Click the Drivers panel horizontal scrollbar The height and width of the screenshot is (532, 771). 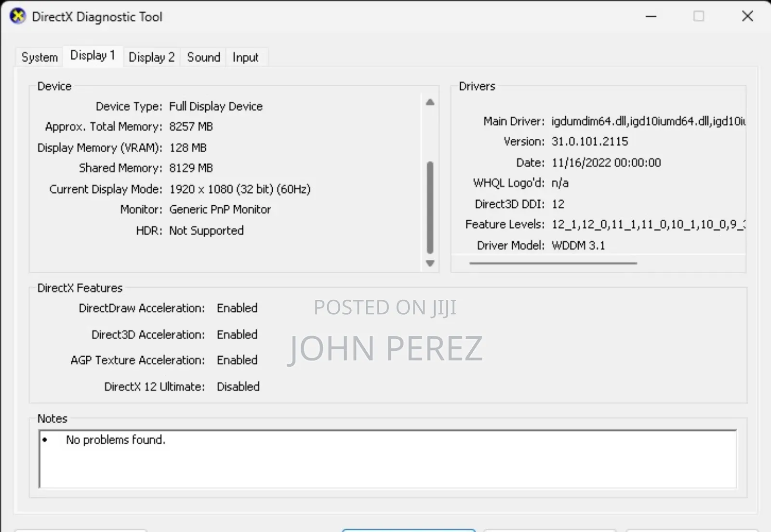553,263
